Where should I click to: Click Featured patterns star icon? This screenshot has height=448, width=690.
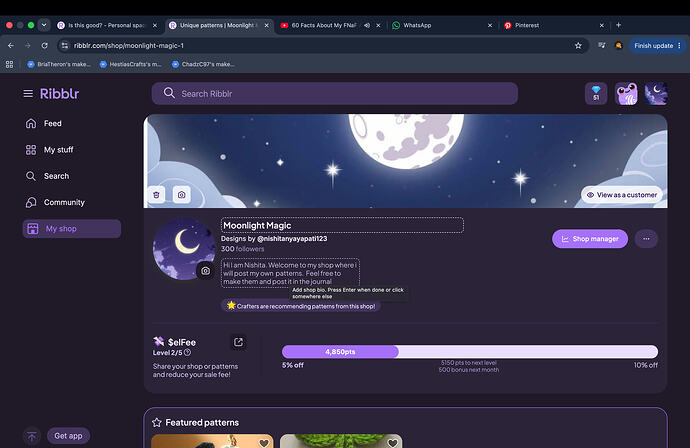pos(157,422)
